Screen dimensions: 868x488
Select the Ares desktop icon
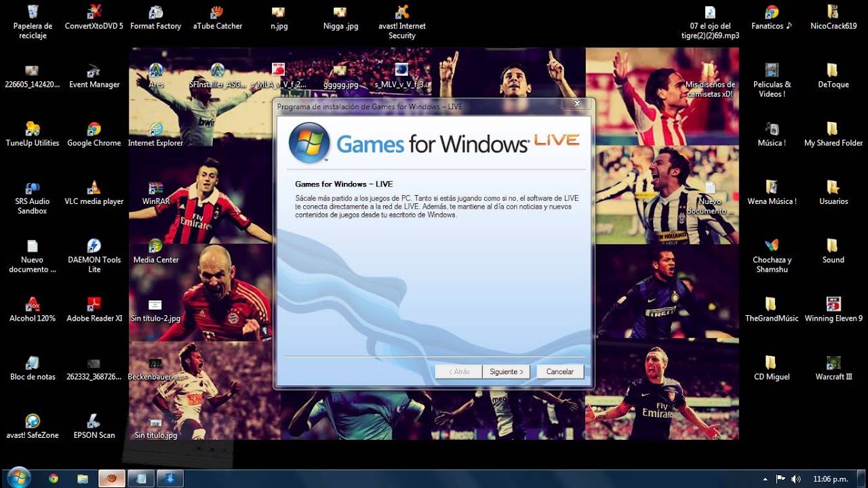point(156,77)
